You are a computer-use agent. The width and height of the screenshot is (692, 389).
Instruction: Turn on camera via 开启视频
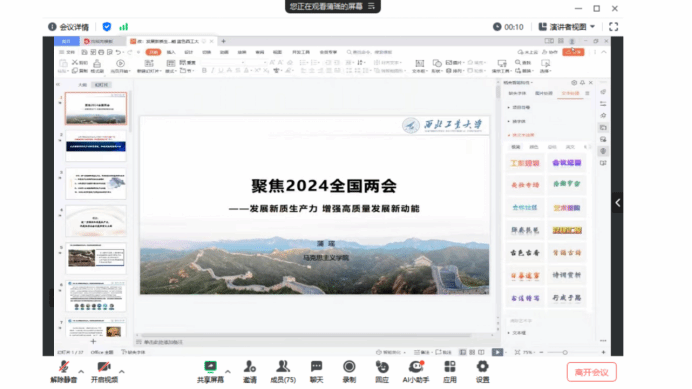(x=104, y=371)
